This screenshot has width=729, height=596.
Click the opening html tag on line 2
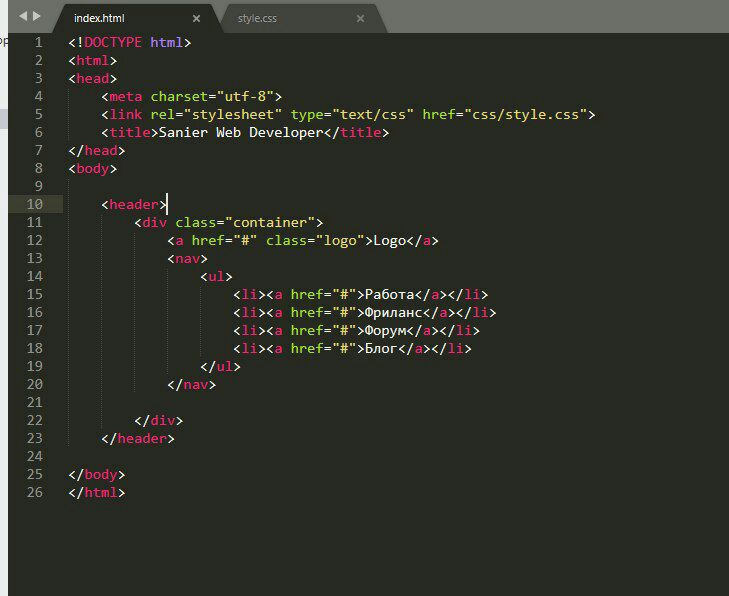(93, 60)
